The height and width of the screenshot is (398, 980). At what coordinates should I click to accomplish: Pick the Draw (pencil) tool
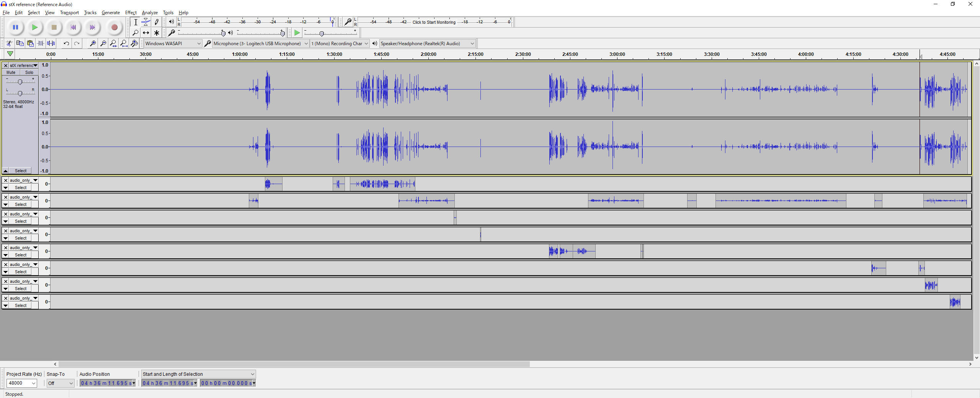tap(156, 22)
